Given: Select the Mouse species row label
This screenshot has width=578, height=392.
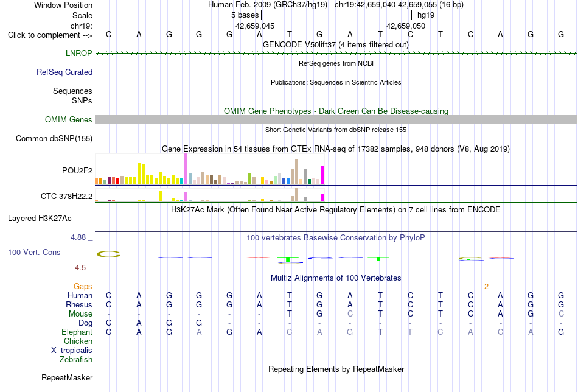Looking at the screenshot, I should (80, 314).
